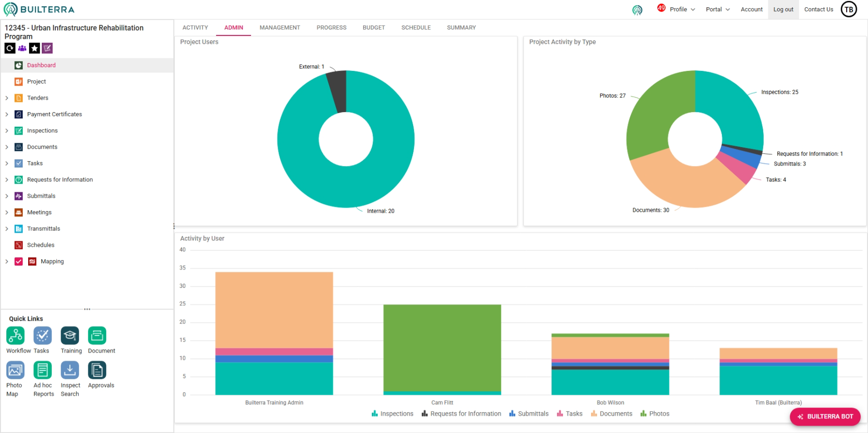This screenshot has height=433, width=868.
Task: Expand the Payment Certificates node
Action: point(7,114)
